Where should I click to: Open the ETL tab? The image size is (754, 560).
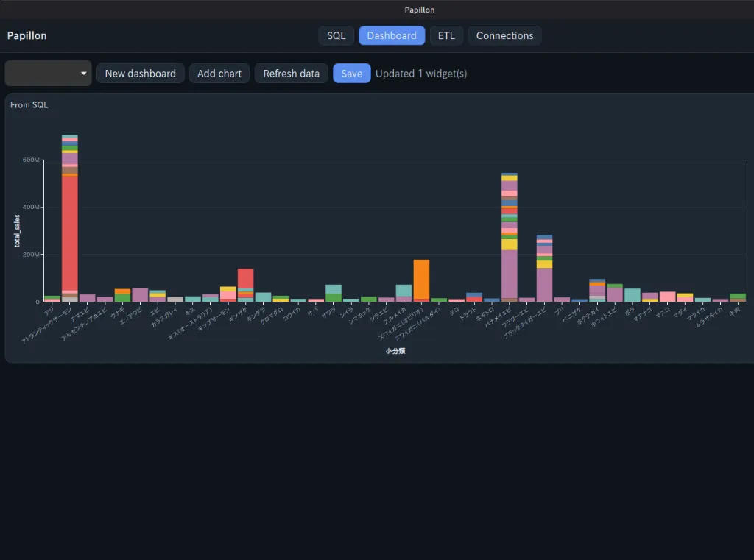click(446, 35)
